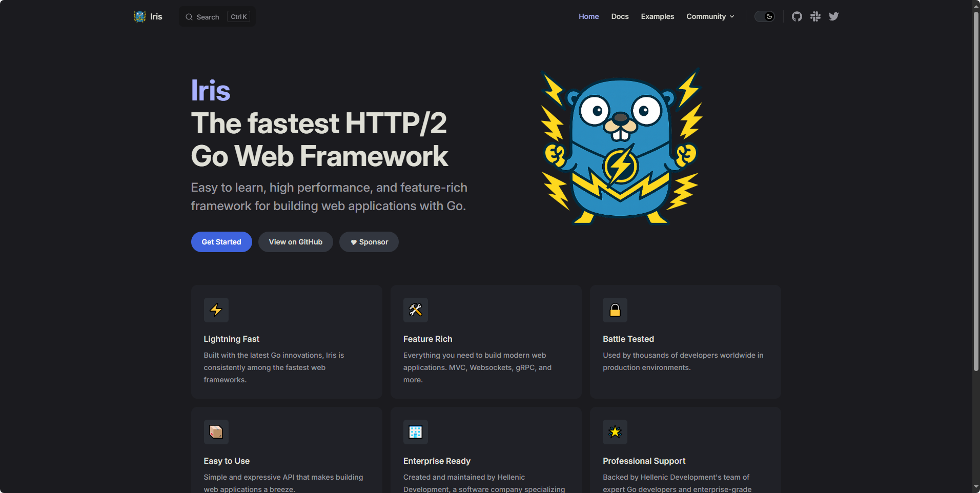The image size is (980, 493).
Task: Go to the Home nav item
Action: (x=588, y=16)
